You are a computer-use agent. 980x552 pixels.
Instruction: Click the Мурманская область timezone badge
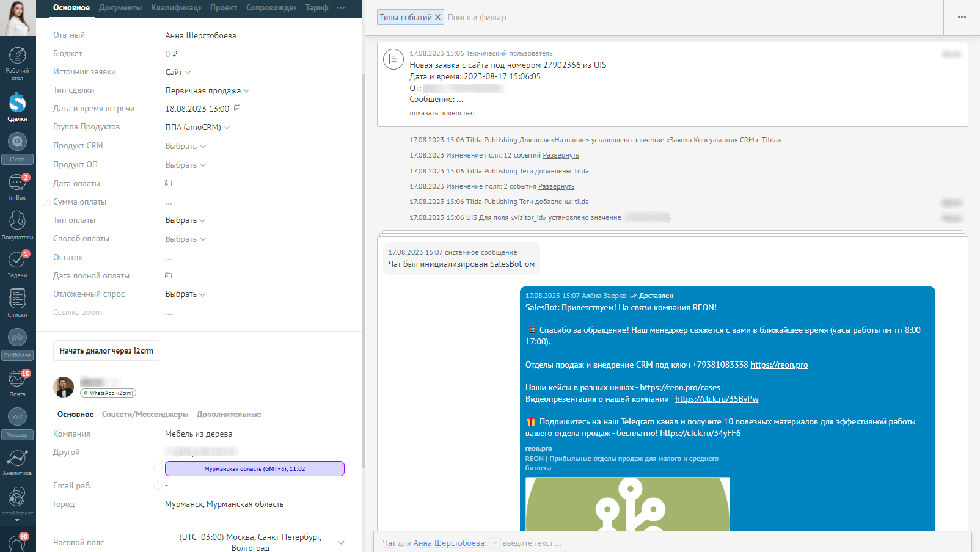click(255, 468)
